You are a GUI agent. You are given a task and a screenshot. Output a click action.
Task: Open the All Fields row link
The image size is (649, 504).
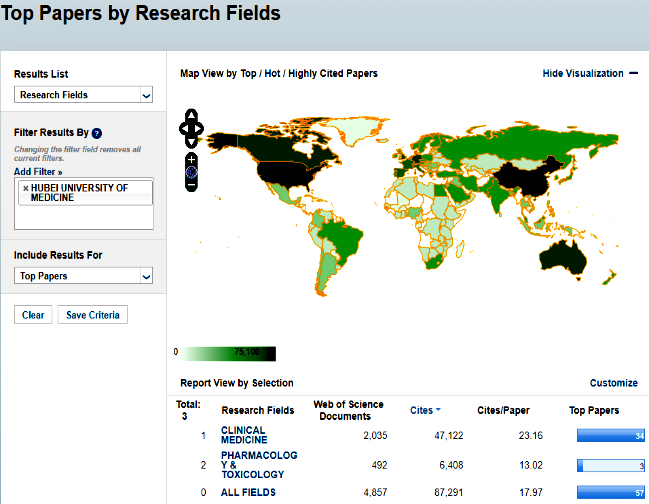(248, 492)
